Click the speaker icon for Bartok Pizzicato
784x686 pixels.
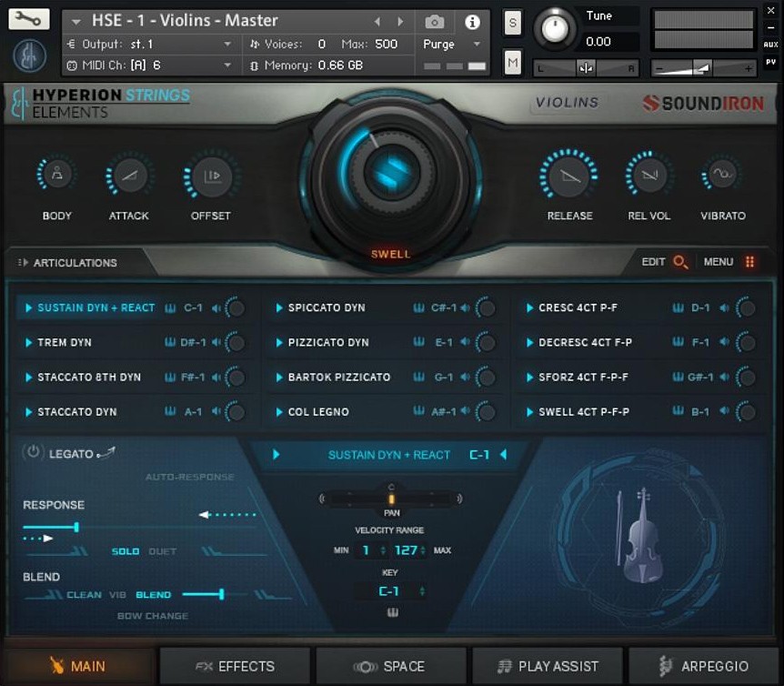tap(465, 377)
